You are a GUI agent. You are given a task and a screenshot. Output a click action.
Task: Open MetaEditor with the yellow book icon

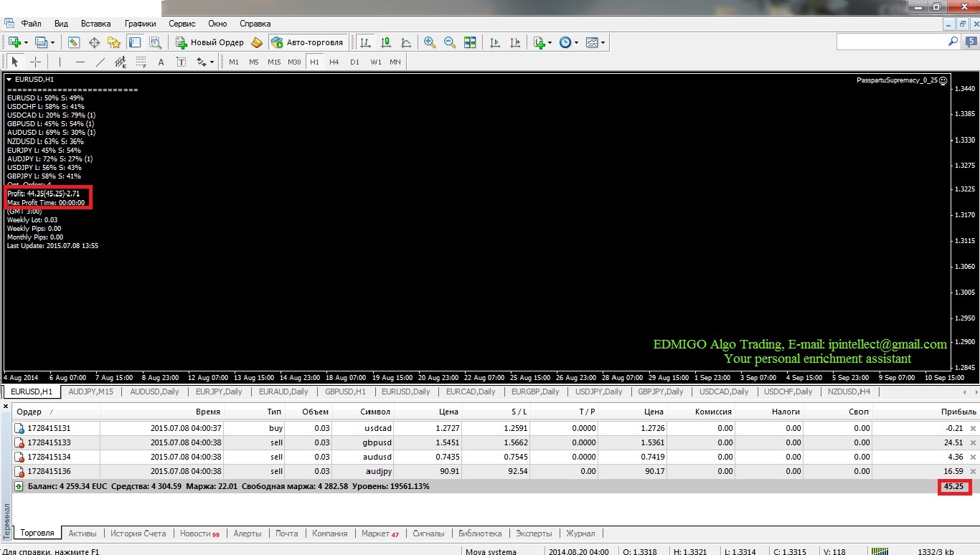click(257, 42)
